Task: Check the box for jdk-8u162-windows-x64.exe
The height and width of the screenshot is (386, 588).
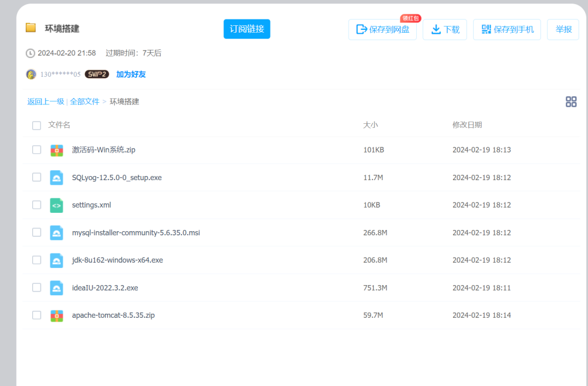Action: click(36, 260)
